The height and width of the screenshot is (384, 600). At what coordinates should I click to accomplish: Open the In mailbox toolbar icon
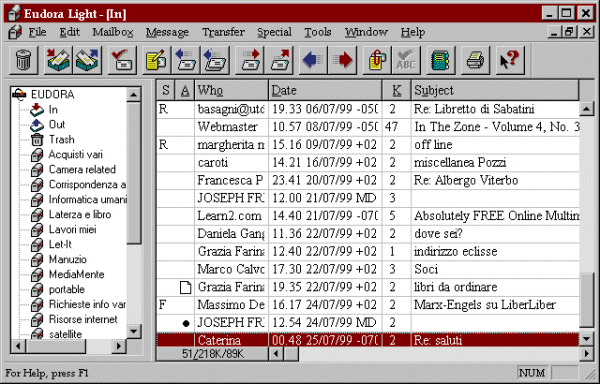click(x=58, y=60)
